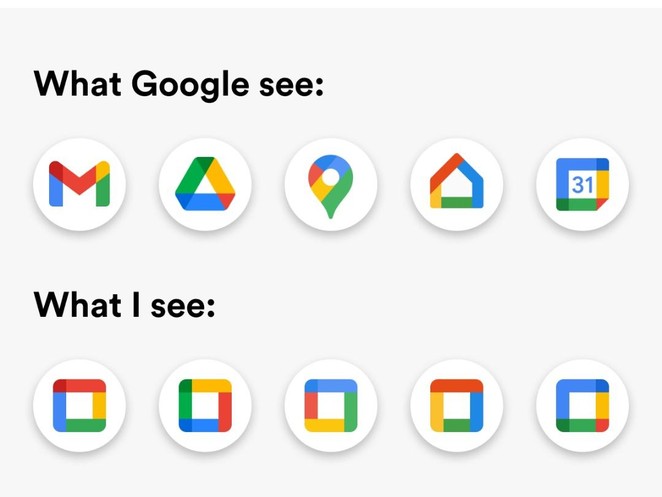Viewport: 662px width, 497px height.
Task: Click the green right leg of Gmail M
Action: pos(103,188)
